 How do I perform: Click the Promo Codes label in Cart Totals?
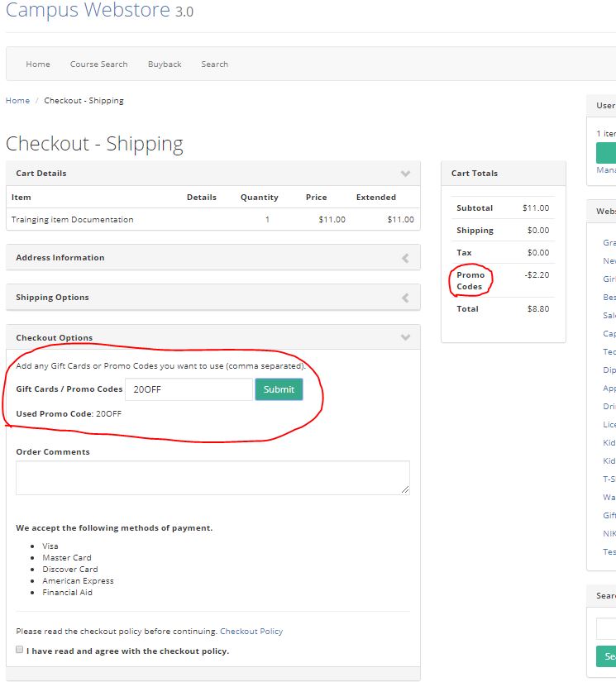(x=470, y=280)
